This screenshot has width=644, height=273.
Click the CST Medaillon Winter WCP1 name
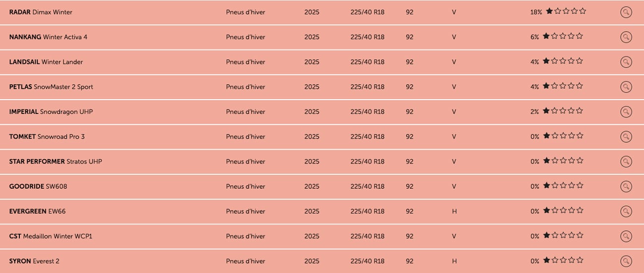tap(51, 236)
